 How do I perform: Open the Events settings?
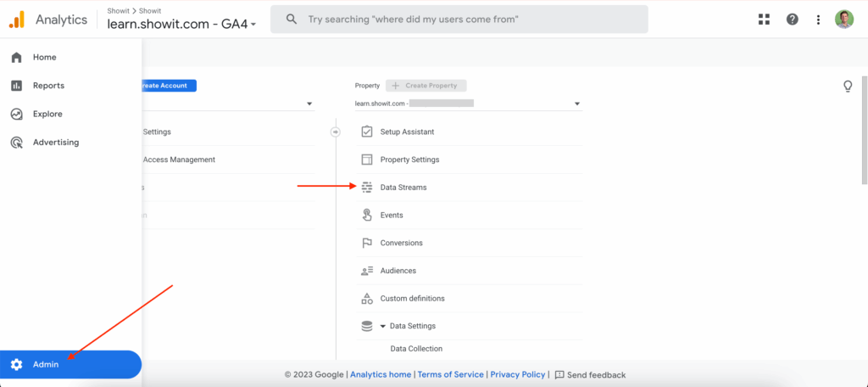(391, 216)
